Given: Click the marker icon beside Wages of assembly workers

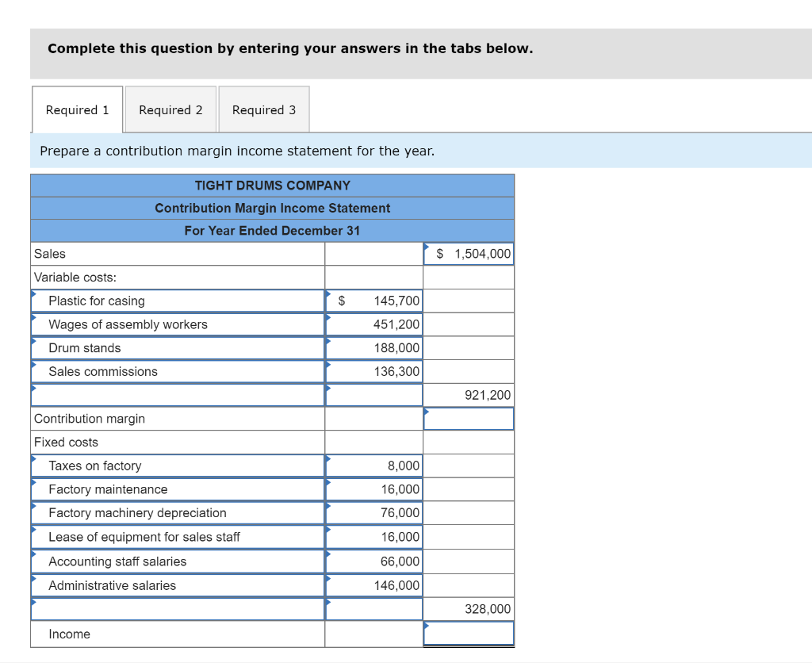Looking at the screenshot, I should (33, 320).
